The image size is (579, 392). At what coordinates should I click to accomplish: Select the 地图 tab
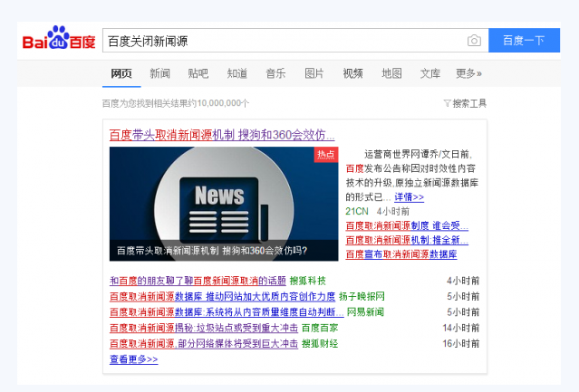tap(391, 73)
